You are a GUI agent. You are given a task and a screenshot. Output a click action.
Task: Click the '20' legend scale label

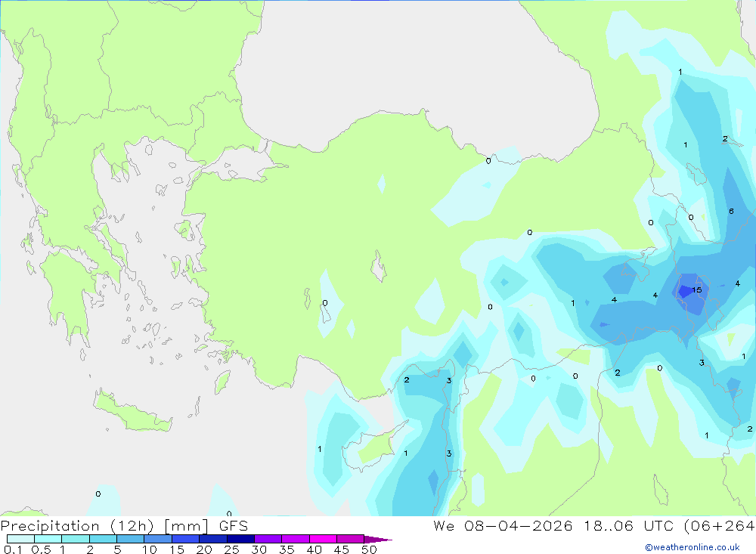(x=204, y=549)
